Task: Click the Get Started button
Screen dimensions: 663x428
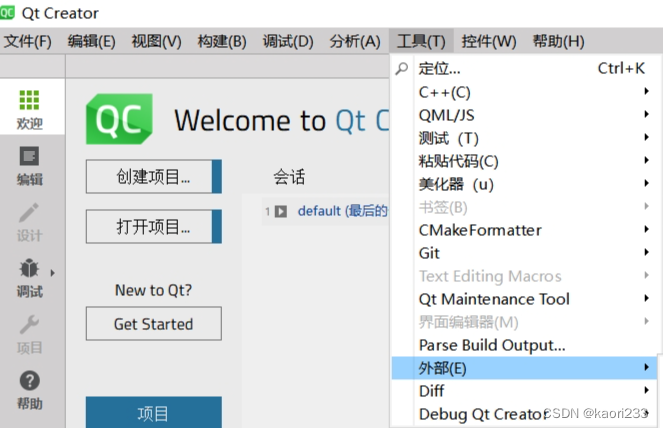Action: click(x=153, y=324)
